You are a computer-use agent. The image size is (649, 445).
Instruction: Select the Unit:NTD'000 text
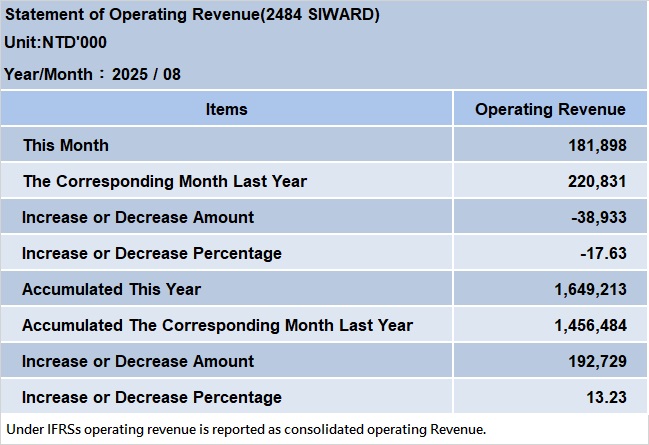tap(55, 43)
